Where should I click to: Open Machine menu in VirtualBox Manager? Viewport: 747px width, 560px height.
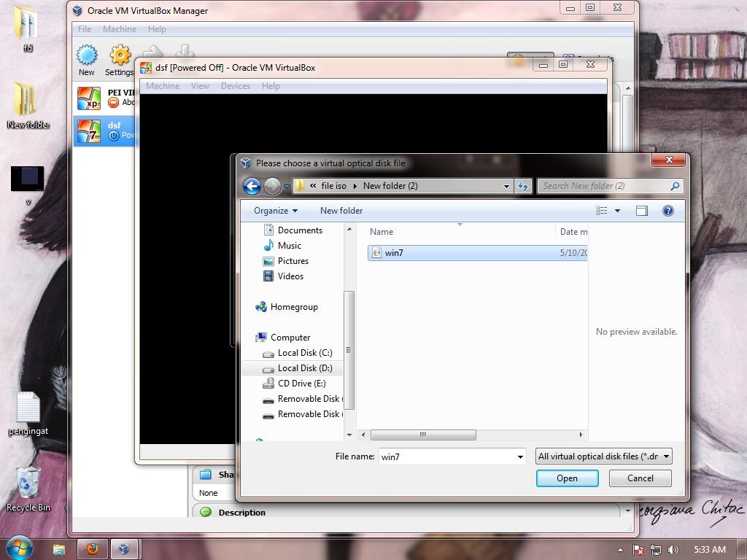120,29
